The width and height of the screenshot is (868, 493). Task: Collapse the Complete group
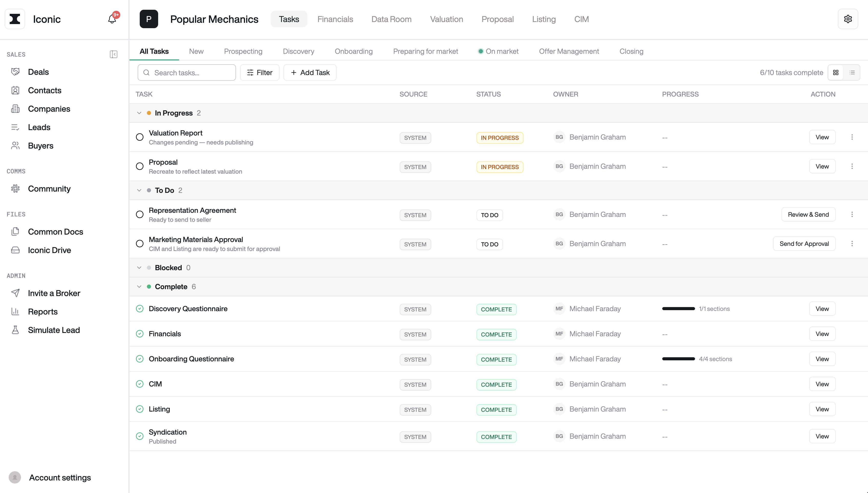tap(139, 287)
